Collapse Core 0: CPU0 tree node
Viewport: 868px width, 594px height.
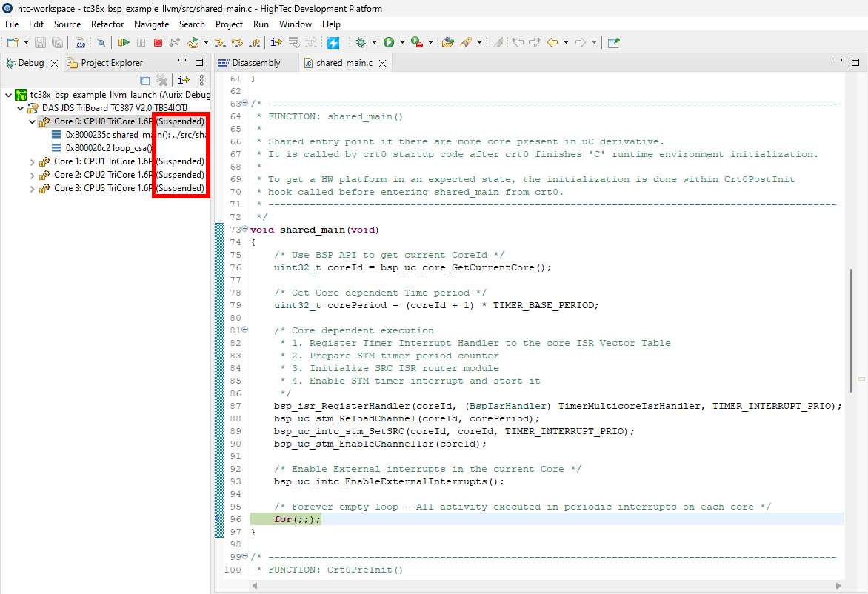click(x=32, y=121)
